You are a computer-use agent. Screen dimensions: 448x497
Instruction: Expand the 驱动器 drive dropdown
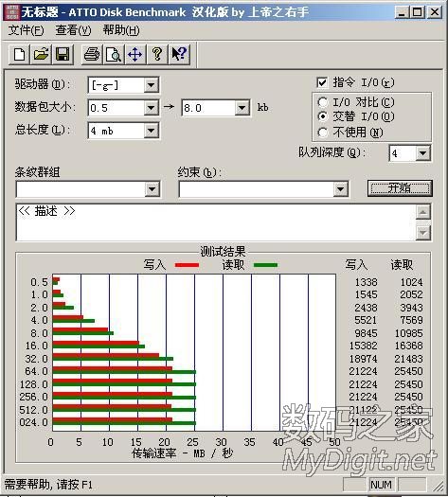click(x=152, y=85)
